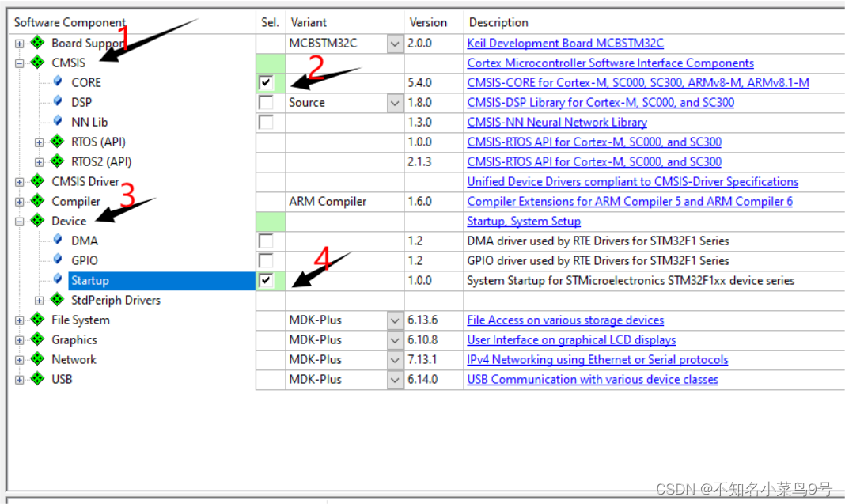Expand the CMSIS Driver node

(20, 182)
